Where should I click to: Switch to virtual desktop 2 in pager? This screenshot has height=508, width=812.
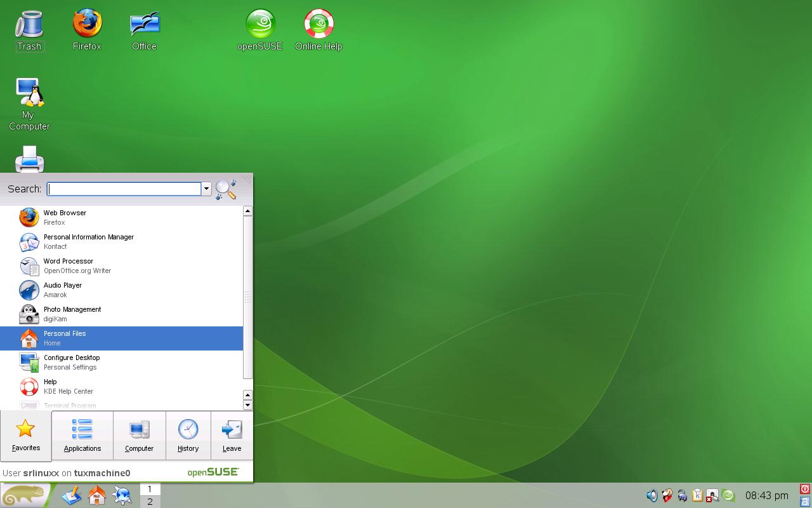coord(150,502)
